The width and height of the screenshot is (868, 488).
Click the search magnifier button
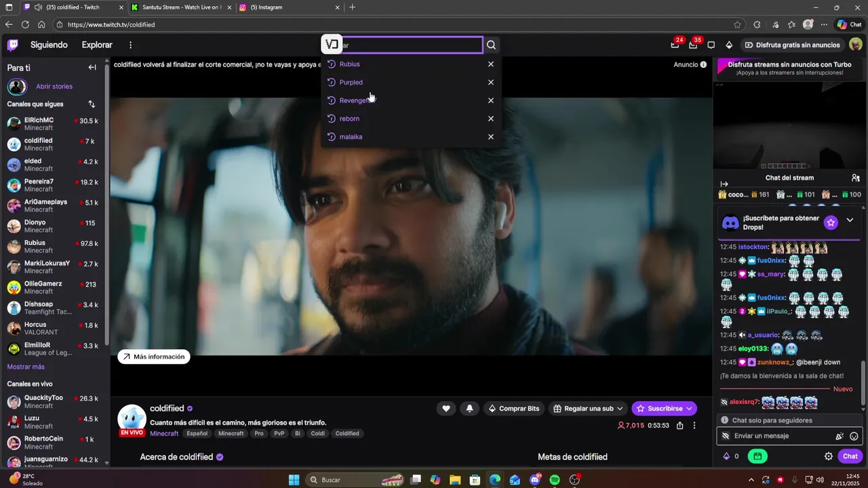pos(492,45)
